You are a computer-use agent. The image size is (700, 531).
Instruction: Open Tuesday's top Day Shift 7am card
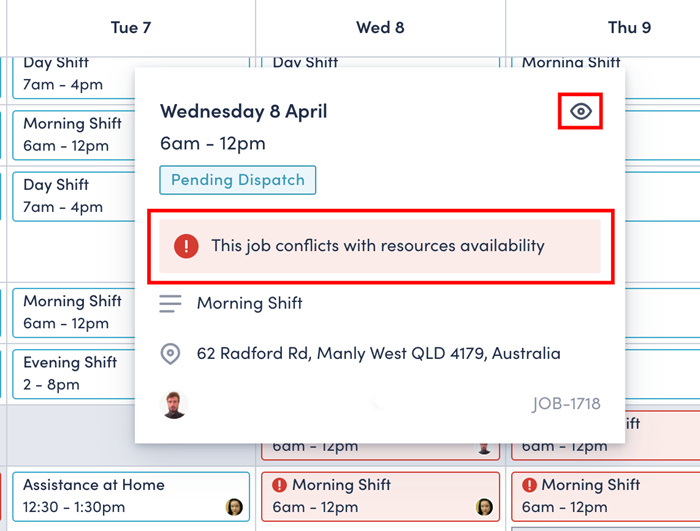pos(74,77)
